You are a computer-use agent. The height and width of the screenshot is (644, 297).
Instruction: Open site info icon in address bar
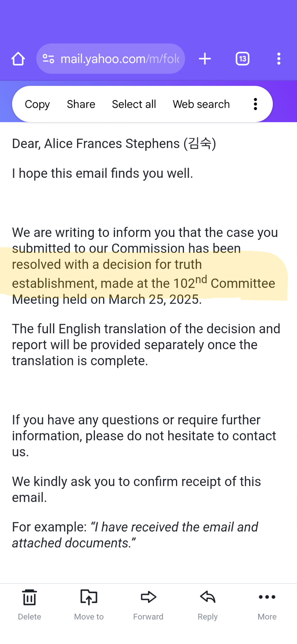pyautogui.click(x=48, y=59)
